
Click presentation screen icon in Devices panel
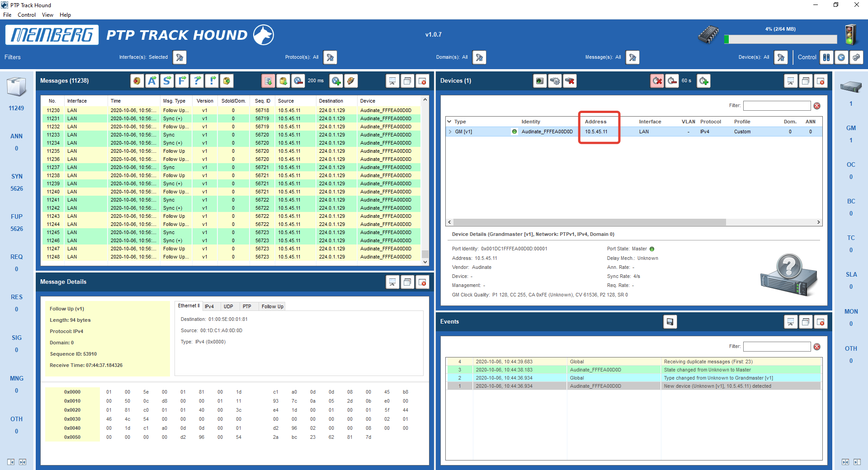click(x=791, y=81)
